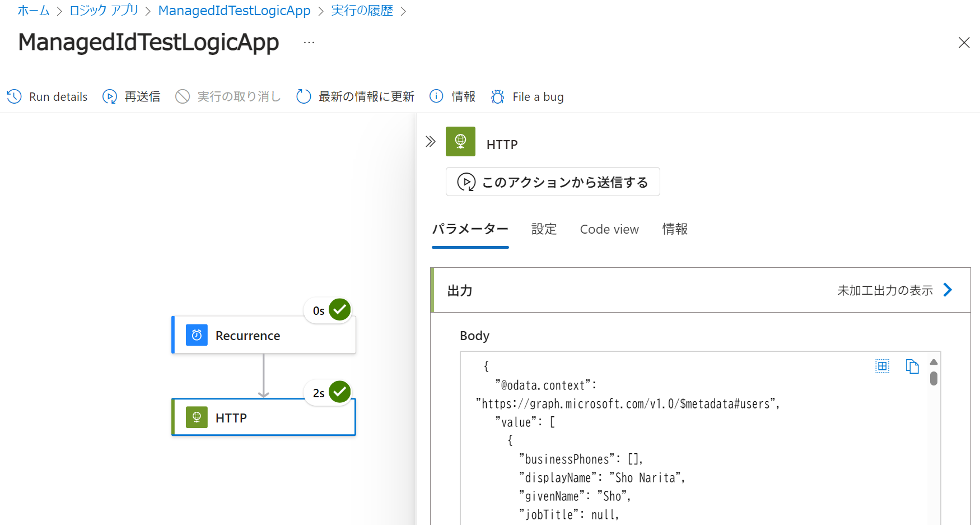980x525 pixels.
Task: Click the globe icon on the HTTP canvas node
Action: click(x=196, y=417)
